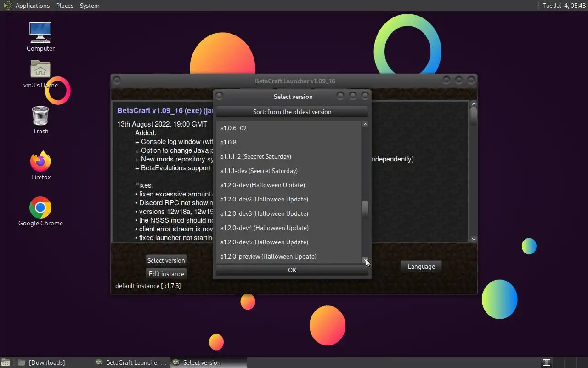Select a1.2.0-dev2 (Halloween Update)
The image size is (588, 368).
pos(288,199)
